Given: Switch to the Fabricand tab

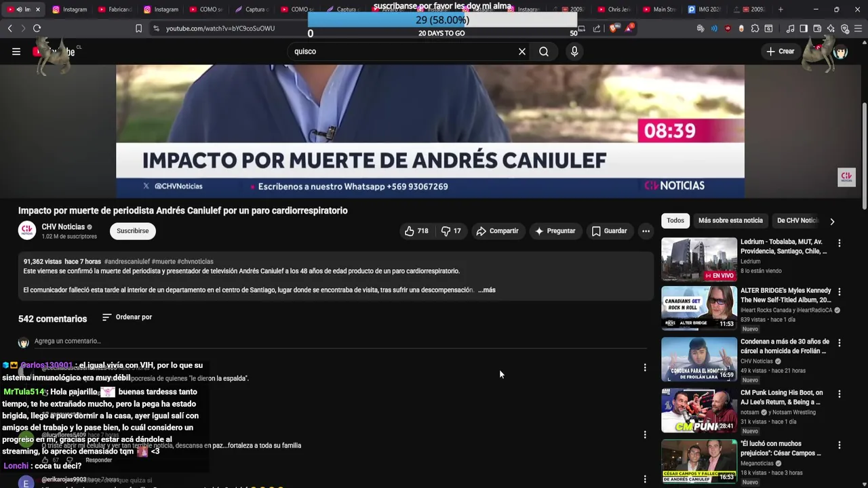Looking at the screenshot, I should [x=115, y=9].
